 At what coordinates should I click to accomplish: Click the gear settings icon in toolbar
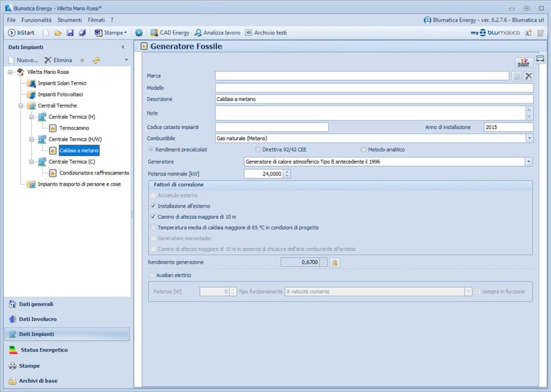[138, 33]
